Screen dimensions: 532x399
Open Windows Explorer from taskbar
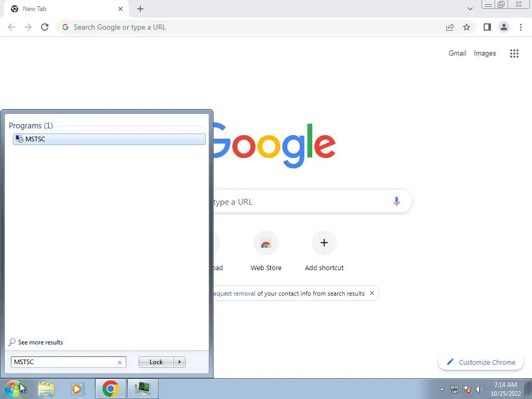pos(46,389)
